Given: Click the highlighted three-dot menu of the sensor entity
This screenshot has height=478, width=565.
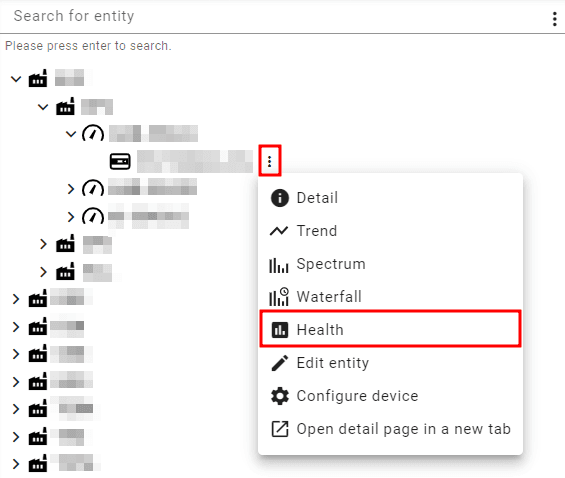Looking at the screenshot, I should pos(270,161).
